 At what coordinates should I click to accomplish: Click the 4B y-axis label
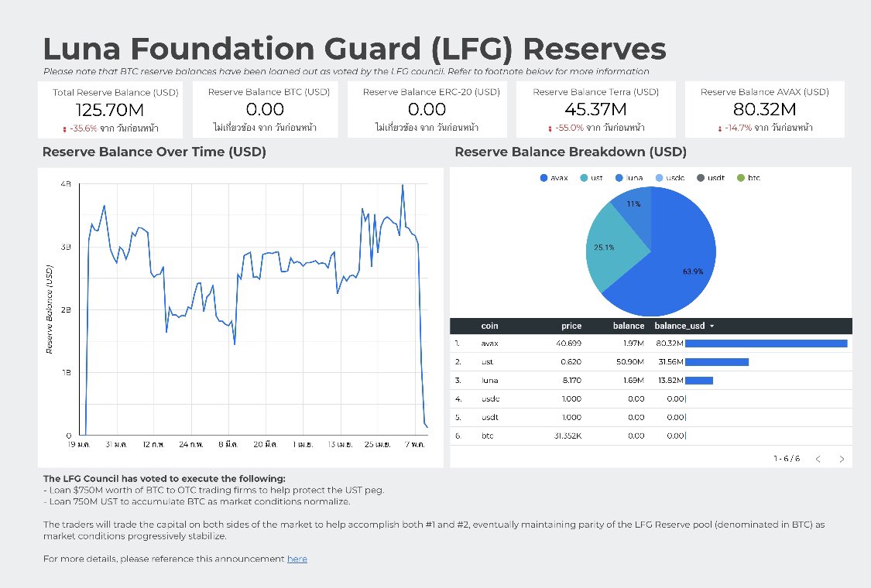point(66,184)
